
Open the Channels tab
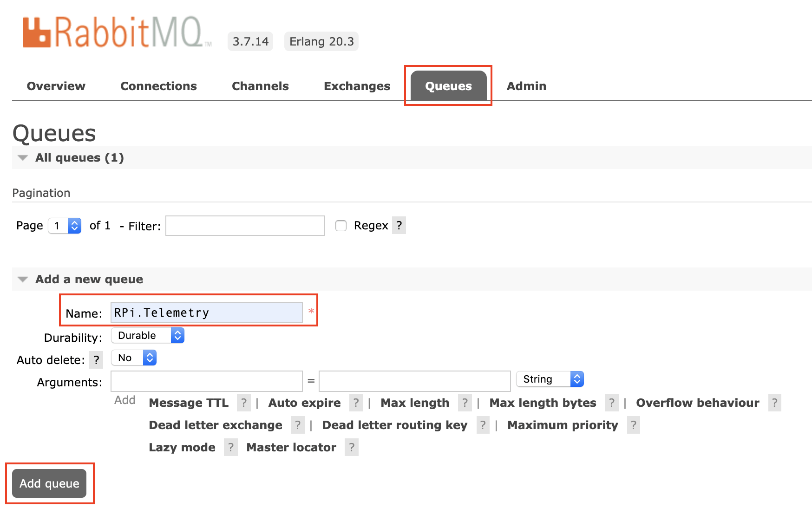(260, 86)
